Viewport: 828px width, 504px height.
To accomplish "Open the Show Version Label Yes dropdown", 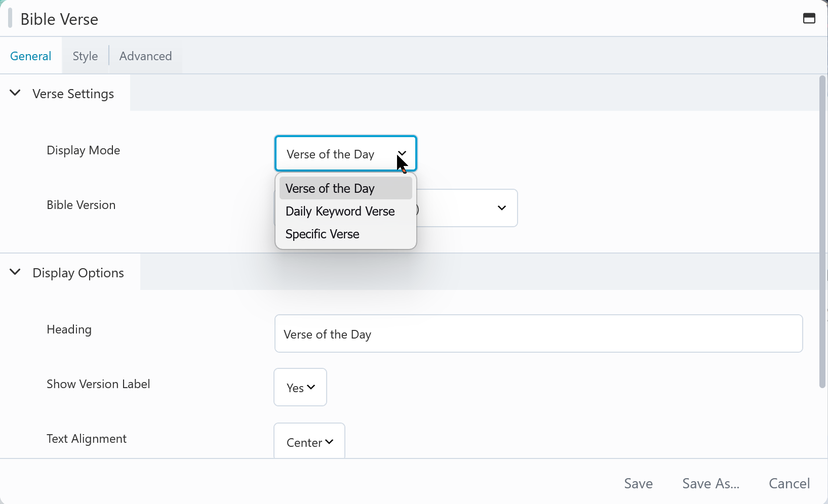I will coord(300,388).
